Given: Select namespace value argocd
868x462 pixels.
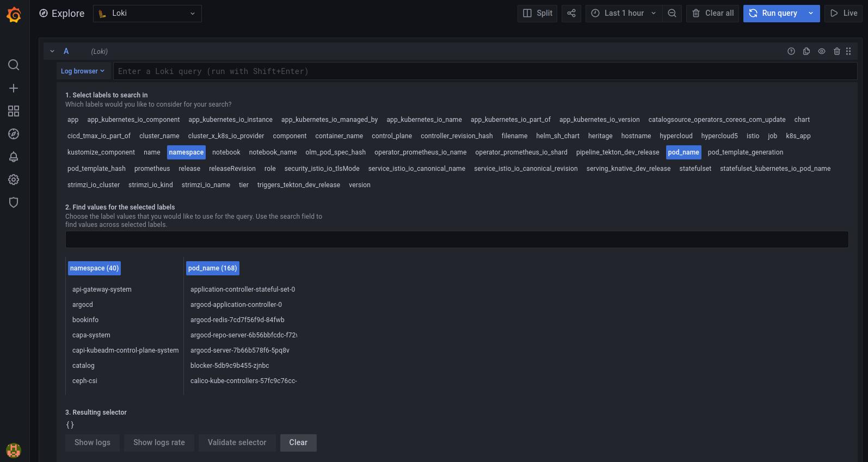Looking at the screenshot, I should 82,305.
